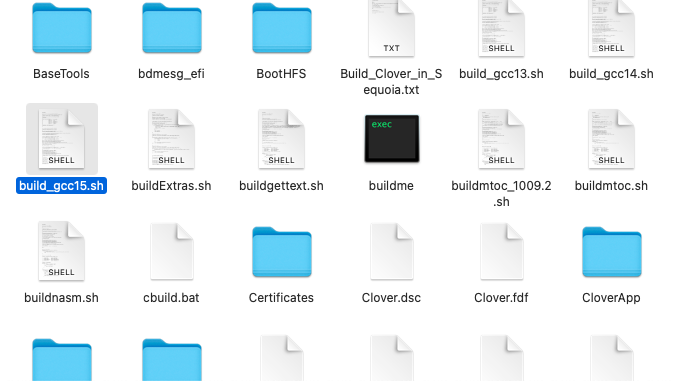Click the BootHFS name label

click(x=282, y=74)
